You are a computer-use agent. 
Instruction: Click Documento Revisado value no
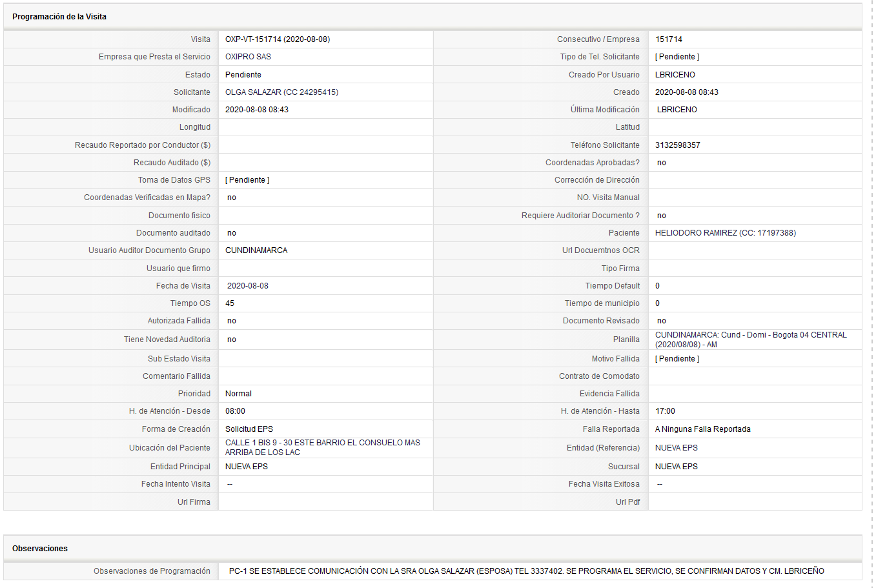(x=662, y=321)
